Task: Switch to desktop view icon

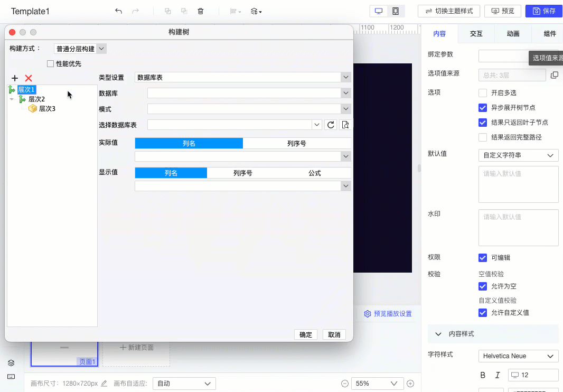Action: tap(379, 11)
